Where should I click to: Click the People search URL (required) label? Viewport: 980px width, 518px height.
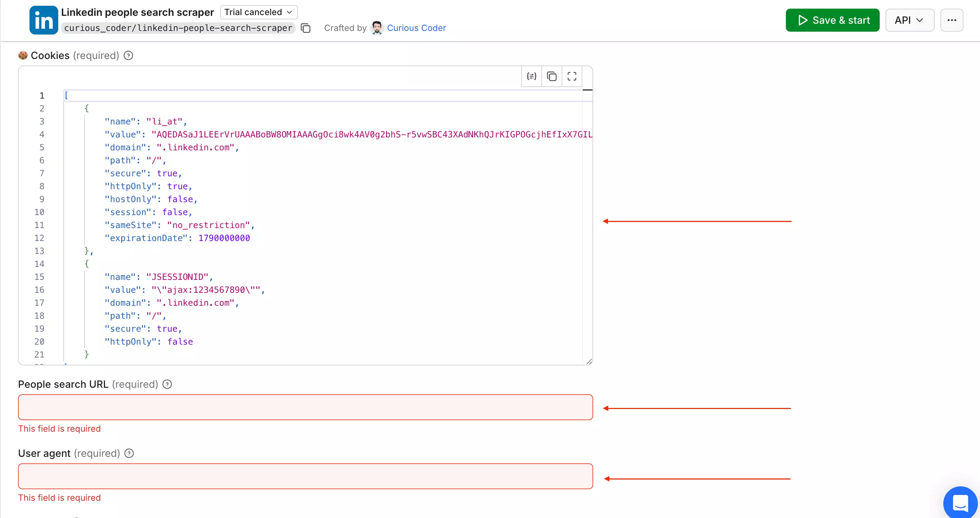point(88,385)
